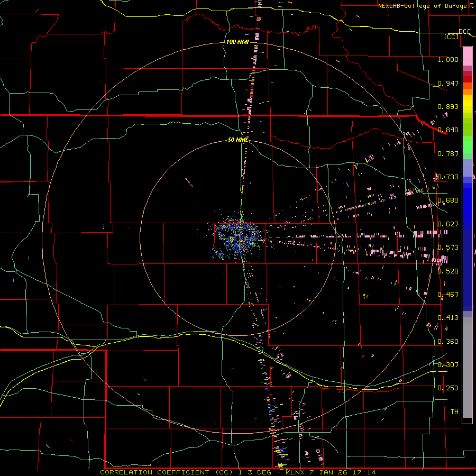
Task: Click the 50 NMI range ring label
Action: [237, 140]
